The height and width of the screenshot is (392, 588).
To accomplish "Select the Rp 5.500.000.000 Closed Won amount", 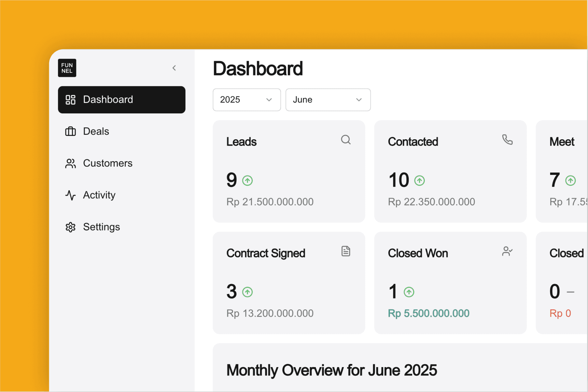I will (428, 313).
